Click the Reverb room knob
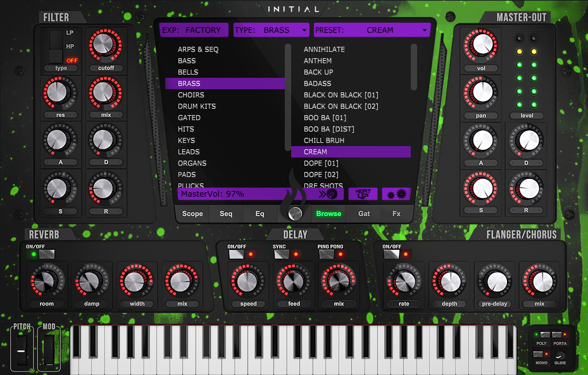588x375 pixels. pos(46,281)
